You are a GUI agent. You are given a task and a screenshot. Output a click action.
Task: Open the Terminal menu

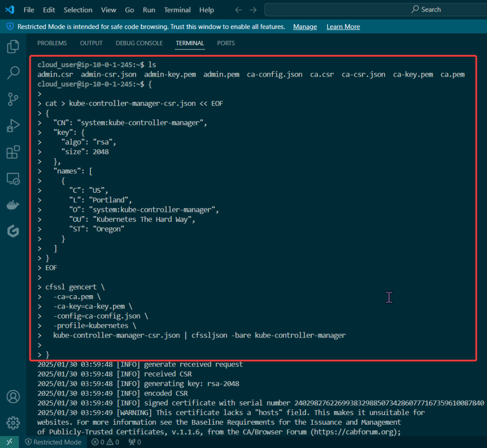click(x=177, y=10)
